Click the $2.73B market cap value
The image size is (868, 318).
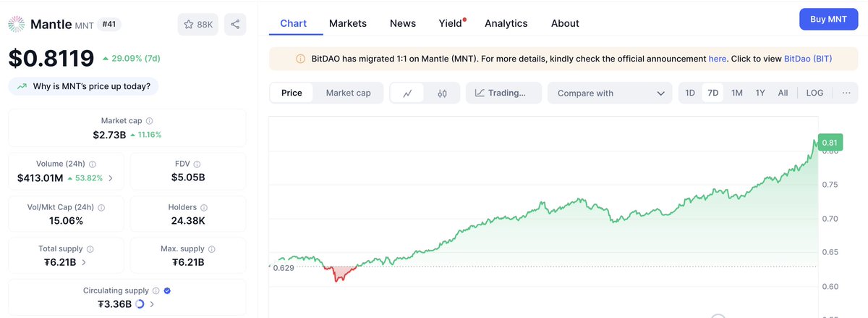109,135
